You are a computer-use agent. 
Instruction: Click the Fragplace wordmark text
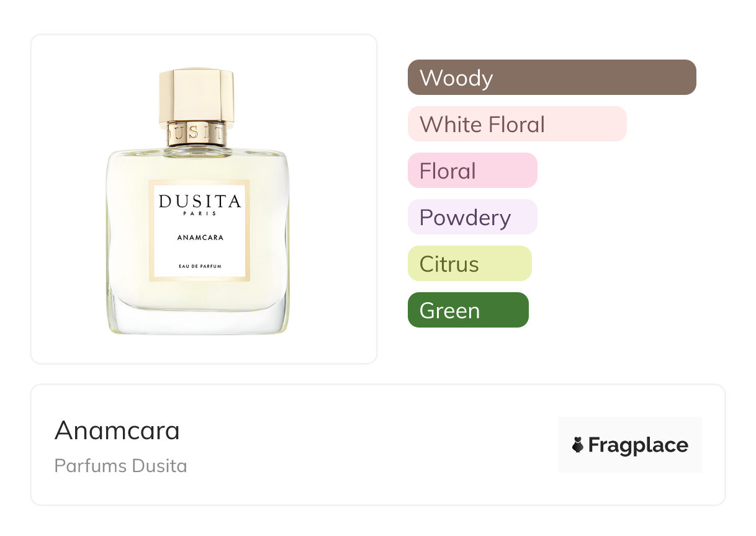coord(638,445)
